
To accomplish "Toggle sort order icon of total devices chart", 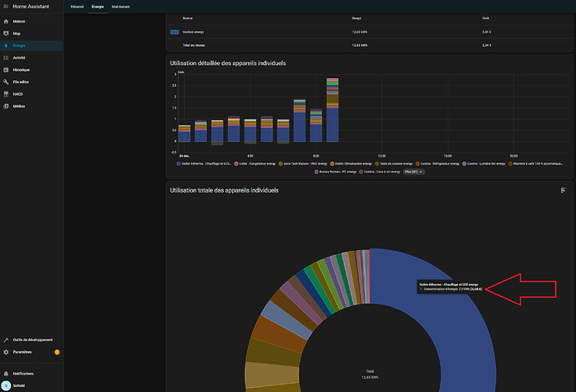I will [563, 190].
